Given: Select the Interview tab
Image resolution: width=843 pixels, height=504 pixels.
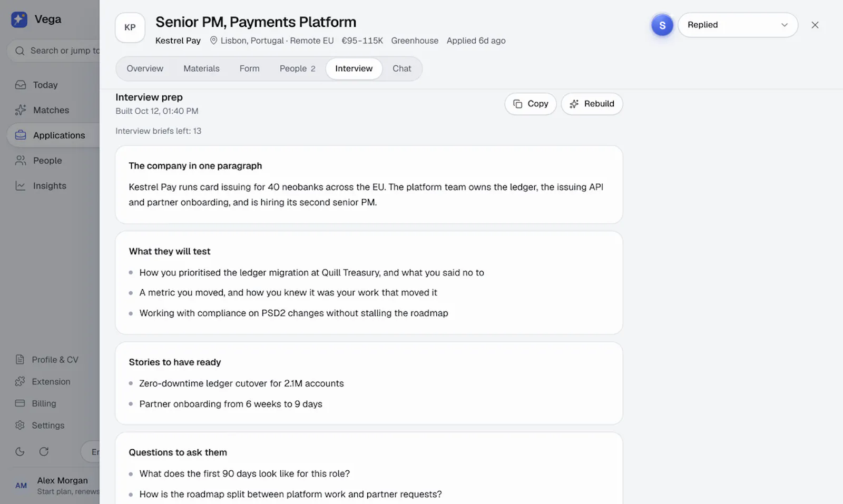Looking at the screenshot, I should [354, 68].
